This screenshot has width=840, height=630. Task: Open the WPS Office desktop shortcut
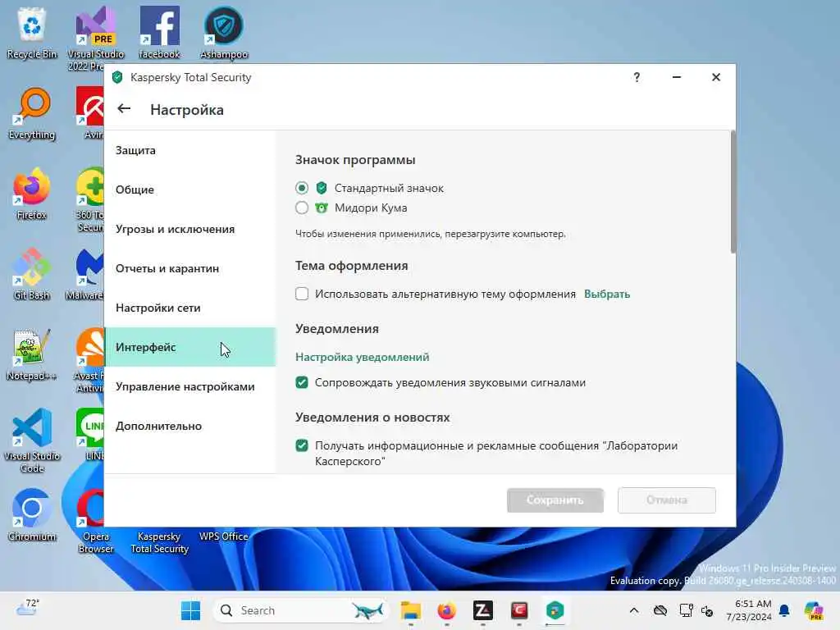[224, 536]
